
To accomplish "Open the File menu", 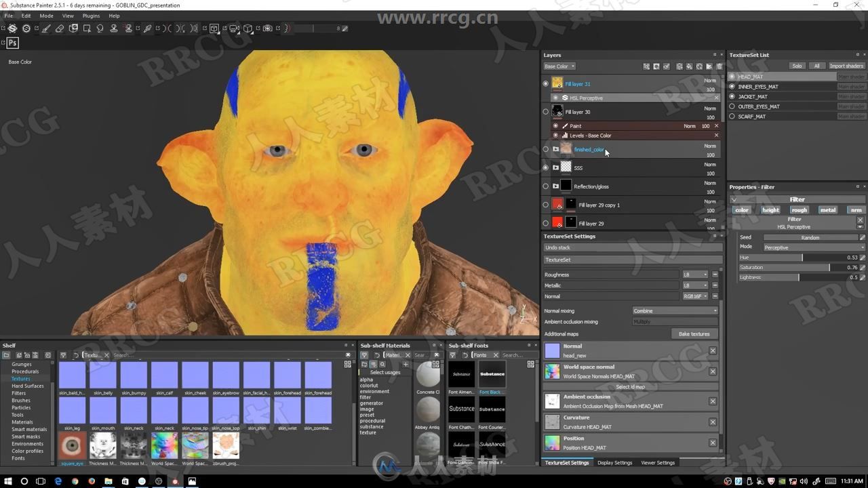I will (9, 16).
